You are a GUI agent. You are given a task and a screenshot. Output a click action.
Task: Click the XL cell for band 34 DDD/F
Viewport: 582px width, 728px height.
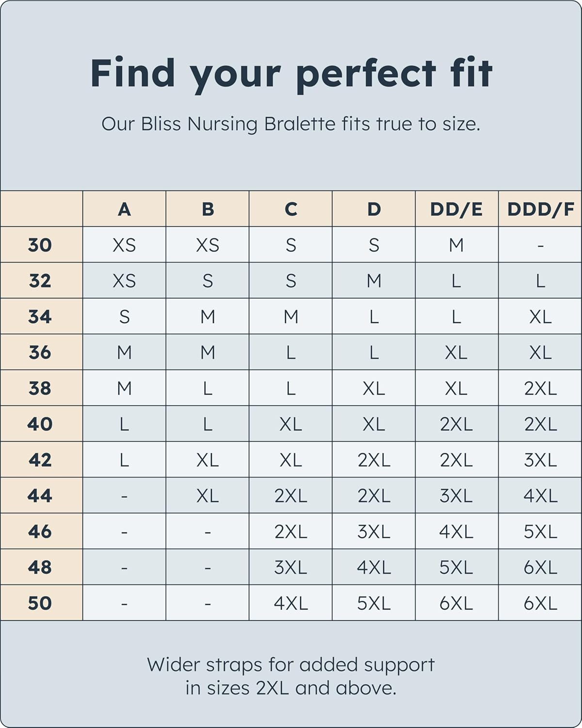pos(540,316)
